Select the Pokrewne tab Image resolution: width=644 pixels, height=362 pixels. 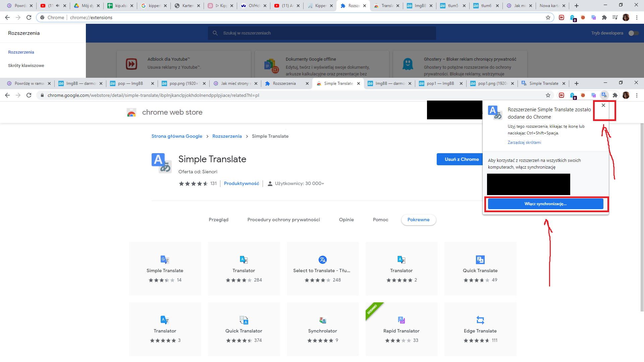[419, 220]
